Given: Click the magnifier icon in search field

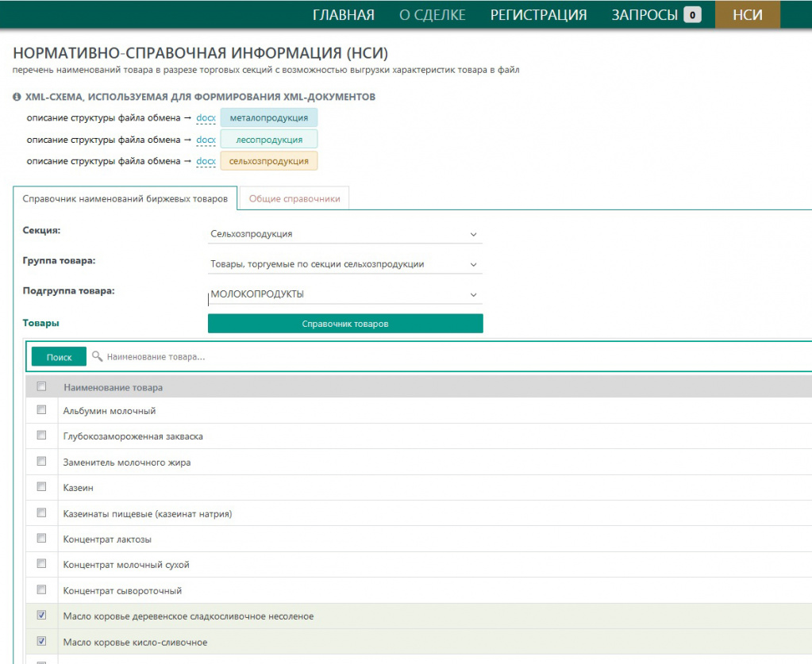Looking at the screenshot, I should [x=98, y=357].
